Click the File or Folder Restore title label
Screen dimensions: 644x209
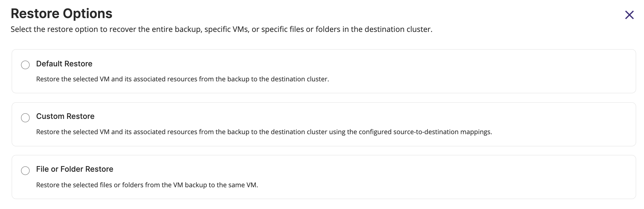[x=75, y=169]
